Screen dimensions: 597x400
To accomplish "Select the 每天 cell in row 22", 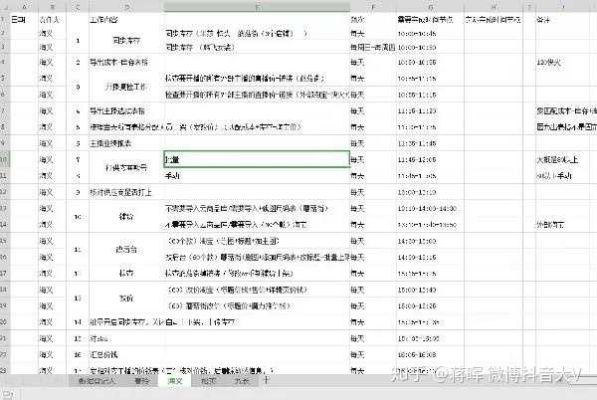I will coord(373,355).
